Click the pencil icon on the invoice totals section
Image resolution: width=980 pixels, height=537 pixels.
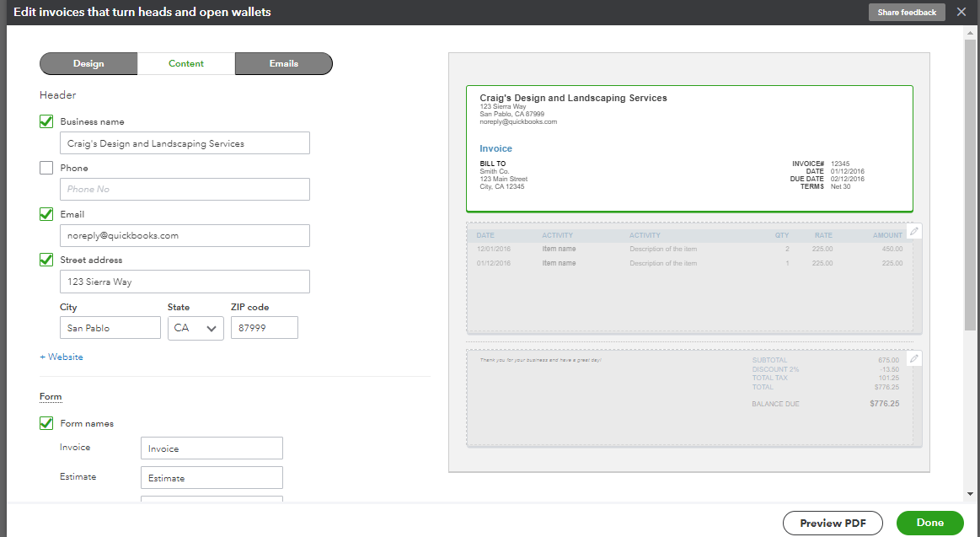pyautogui.click(x=914, y=358)
